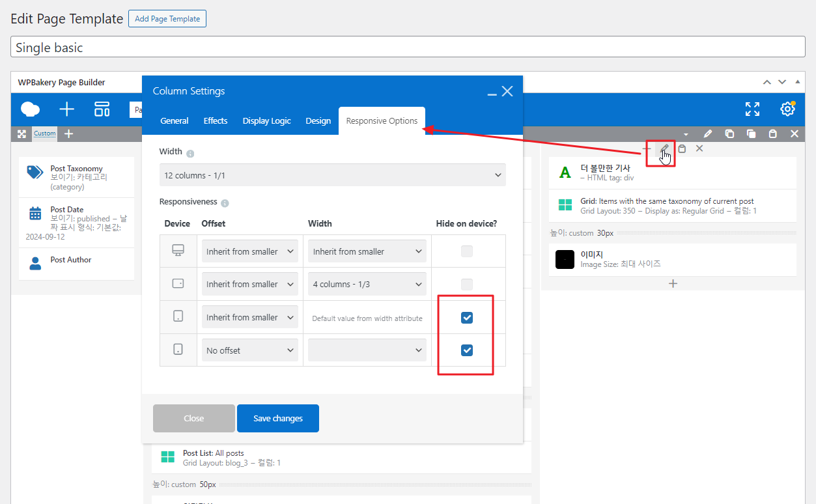Click the Responsiveness info help icon
This screenshot has height=504, width=816.
tap(225, 203)
